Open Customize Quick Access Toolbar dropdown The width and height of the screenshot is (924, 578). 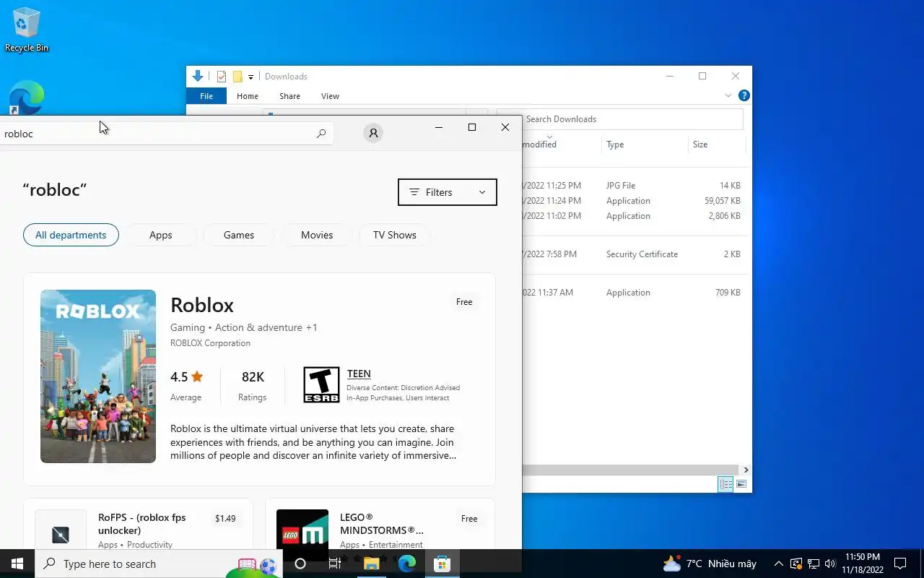tap(250, 77)
